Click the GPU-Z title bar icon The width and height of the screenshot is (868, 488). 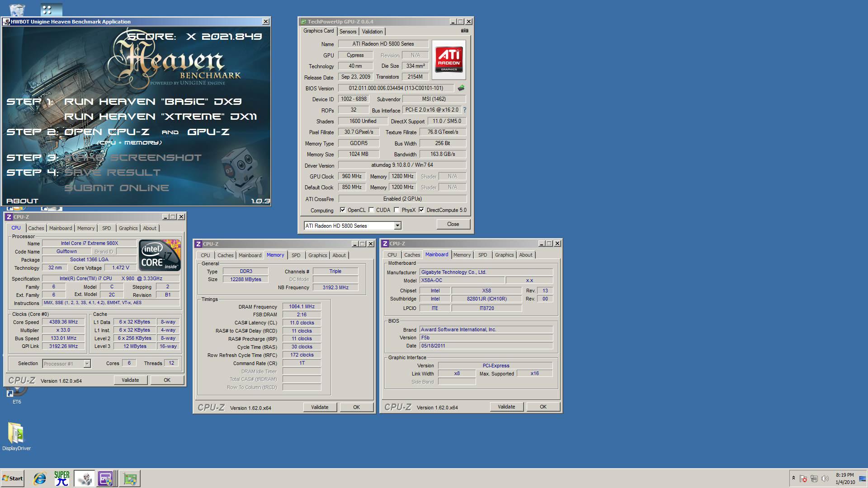[303, 22]
